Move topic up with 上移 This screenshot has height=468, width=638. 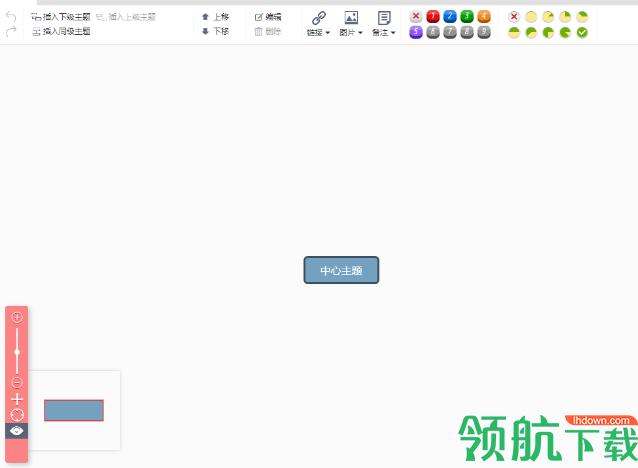coord(216,17)
